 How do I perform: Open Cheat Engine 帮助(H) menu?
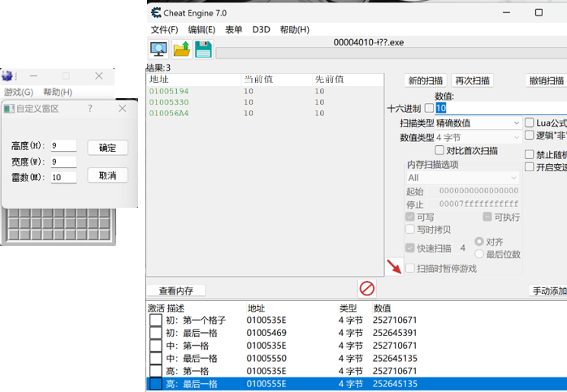pos(294,30)
